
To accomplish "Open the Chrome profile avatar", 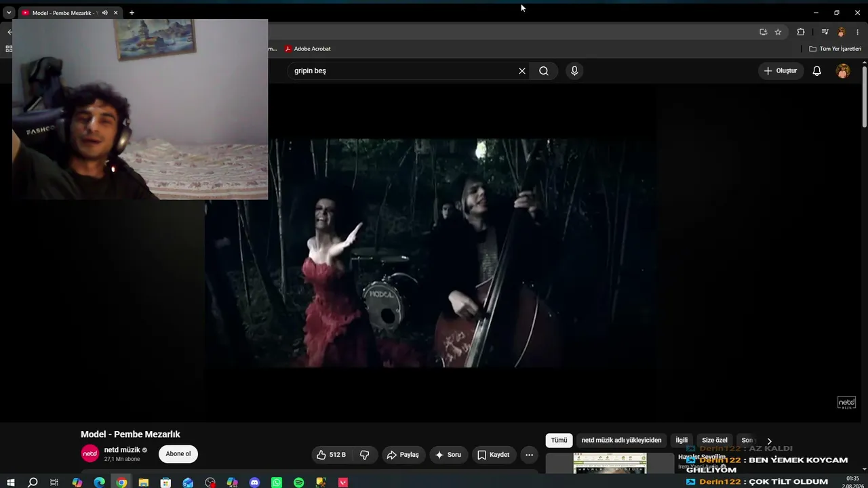I will [842, 32].
